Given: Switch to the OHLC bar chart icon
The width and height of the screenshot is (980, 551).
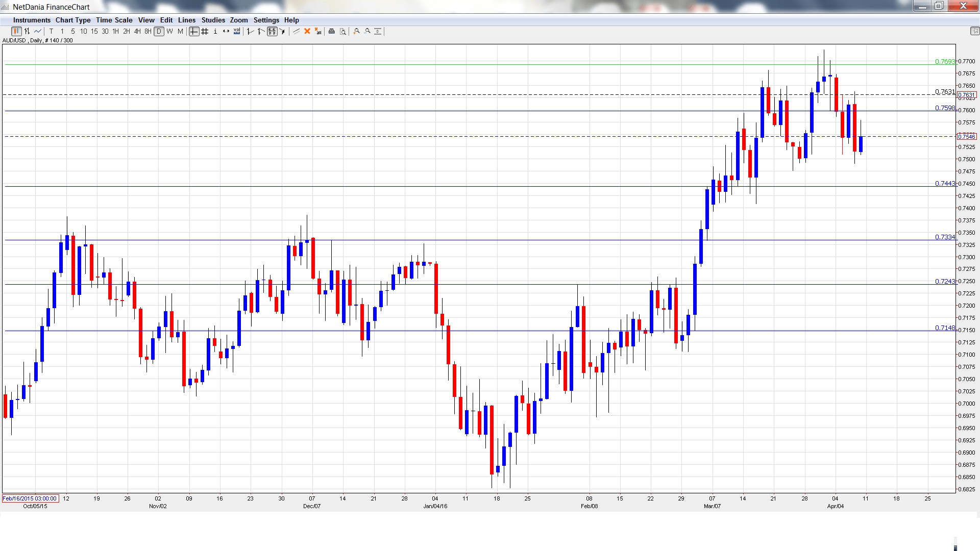Looking at the screenshot, I should pyautogui.click(x=27, y=32).
